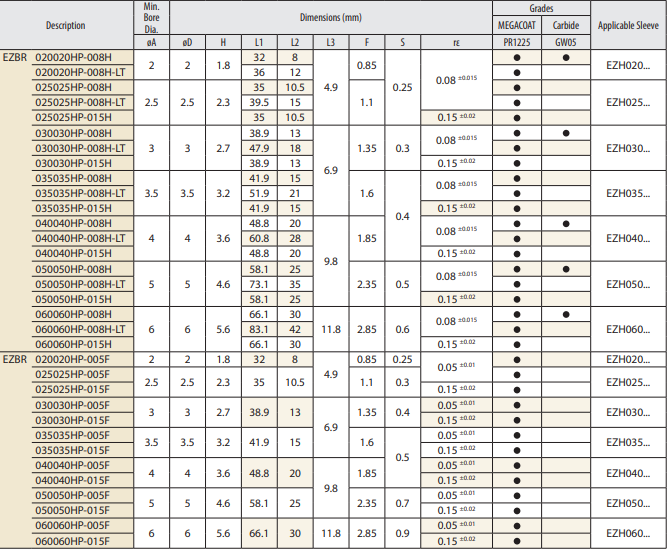Viewport: 669px width, 551px height.
Task: Select row 050050HP-015H description
Action: 73,299
